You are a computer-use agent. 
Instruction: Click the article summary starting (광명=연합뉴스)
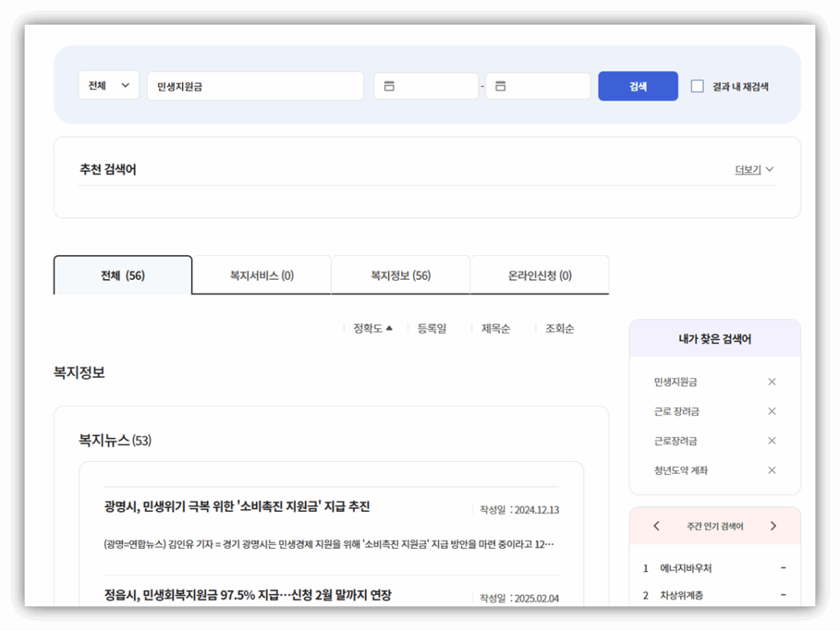click(x=329, y=544)
